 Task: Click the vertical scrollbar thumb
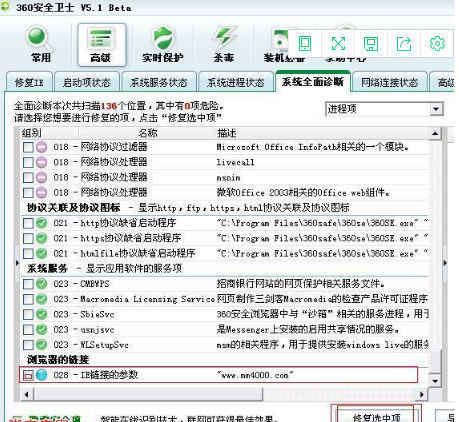(x=435, y=361)
